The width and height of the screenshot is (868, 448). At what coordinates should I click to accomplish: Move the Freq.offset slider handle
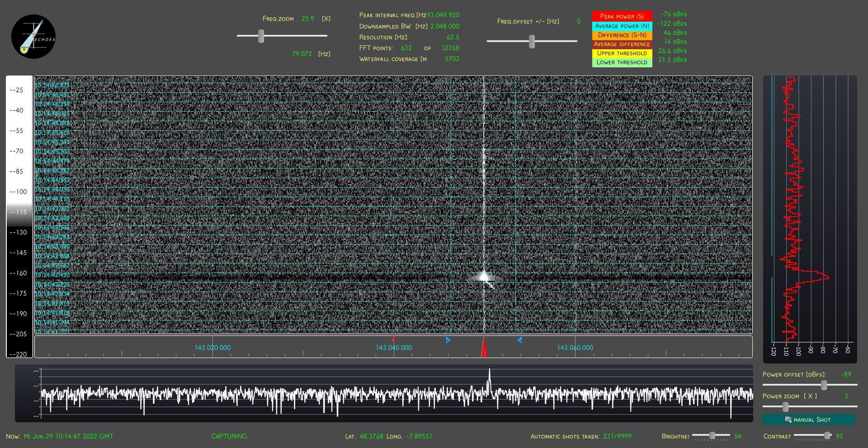[532, 42]
